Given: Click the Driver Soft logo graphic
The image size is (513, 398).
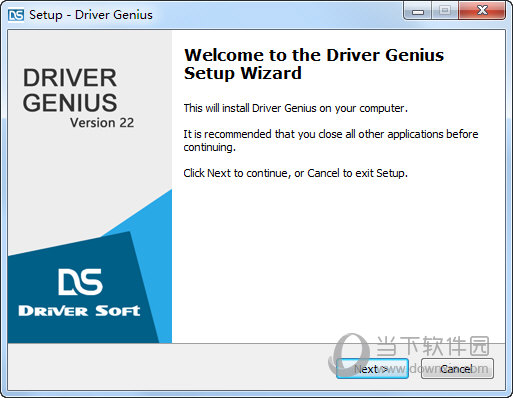Looking at the screenshot, I should click(x=79, y=292).
